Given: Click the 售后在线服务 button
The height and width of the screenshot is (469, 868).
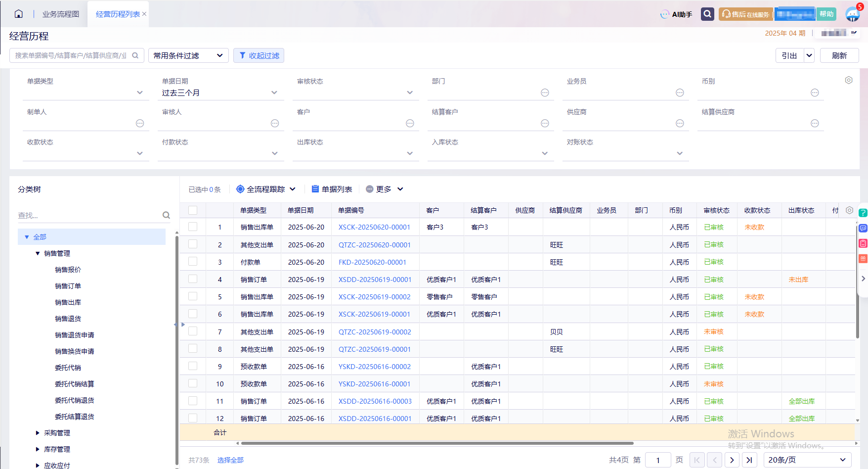Looking at the screenshot, I should [746, 14].
